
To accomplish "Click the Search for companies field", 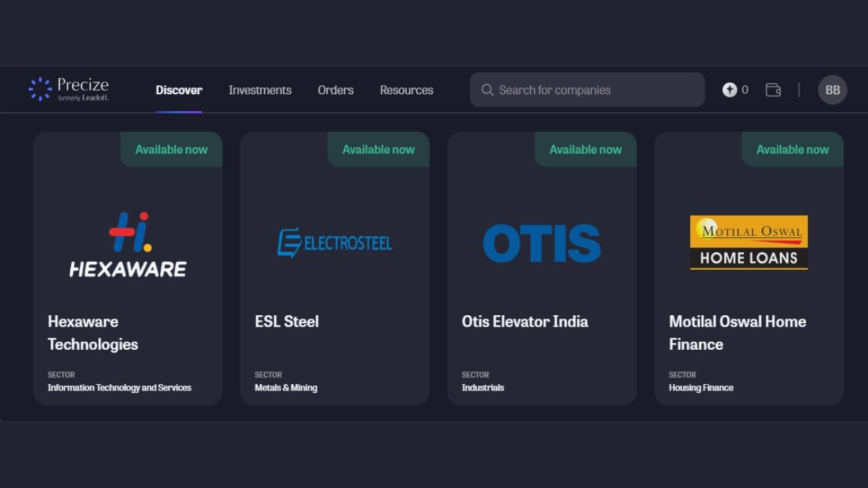I will (587, 89).
